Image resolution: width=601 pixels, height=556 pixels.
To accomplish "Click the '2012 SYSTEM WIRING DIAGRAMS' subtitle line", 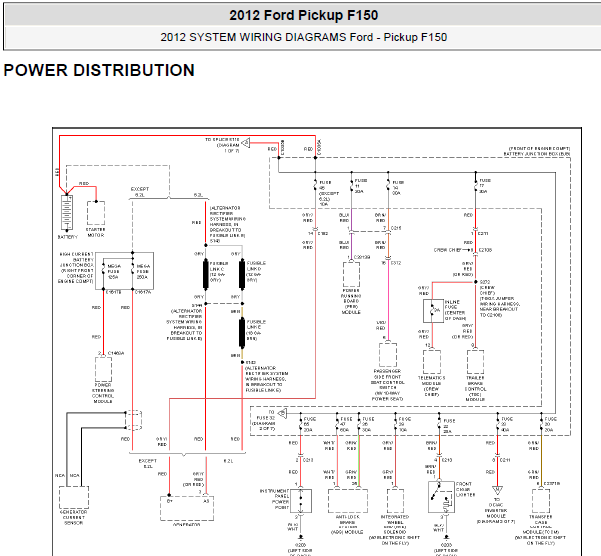I will pyautogui.click(x=304, y=37).
